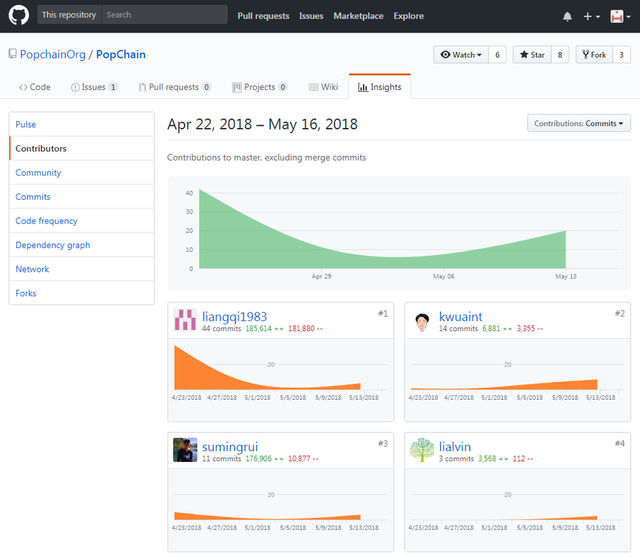The image size is (640, 557).
Task: Open the PopchainOrg organization link
Action: coord(53,54)
